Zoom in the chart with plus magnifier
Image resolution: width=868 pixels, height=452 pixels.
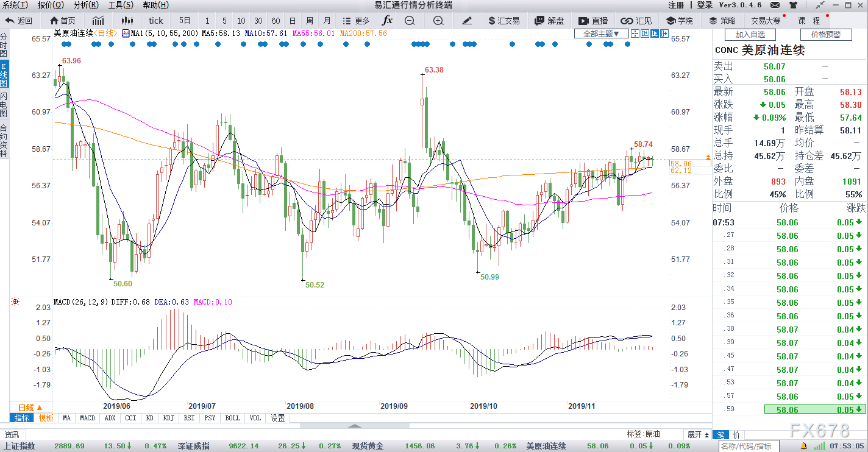438,21
